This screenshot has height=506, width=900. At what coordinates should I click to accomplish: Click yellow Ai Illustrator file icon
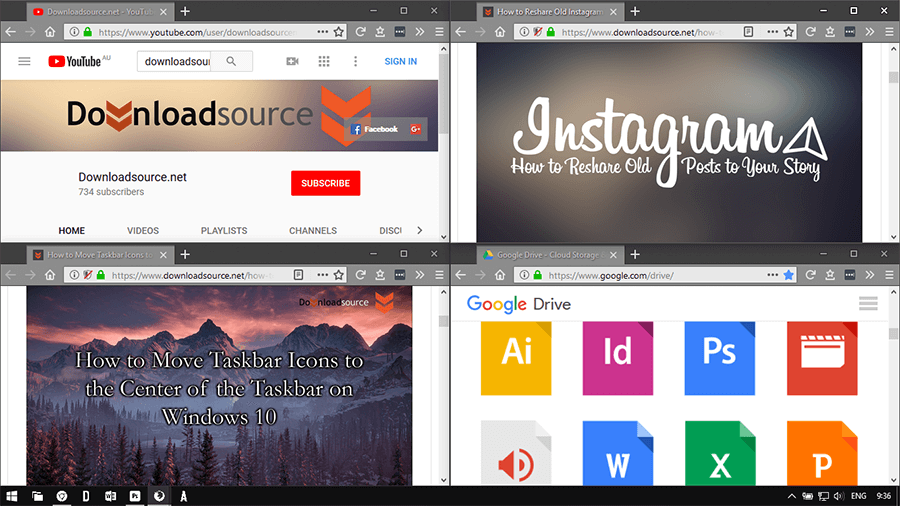pos(516,359)
